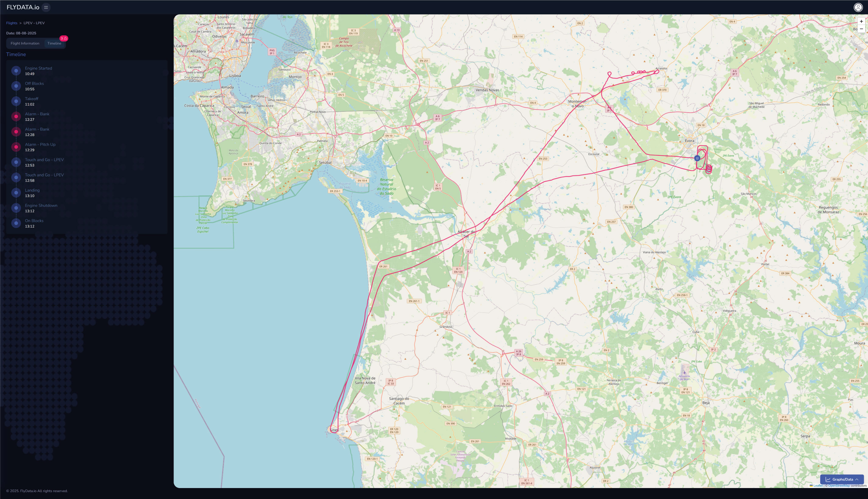This screenshot has width=868, height=499.
Task: Open the user profile icon
Action: click(x=858, y=7)
